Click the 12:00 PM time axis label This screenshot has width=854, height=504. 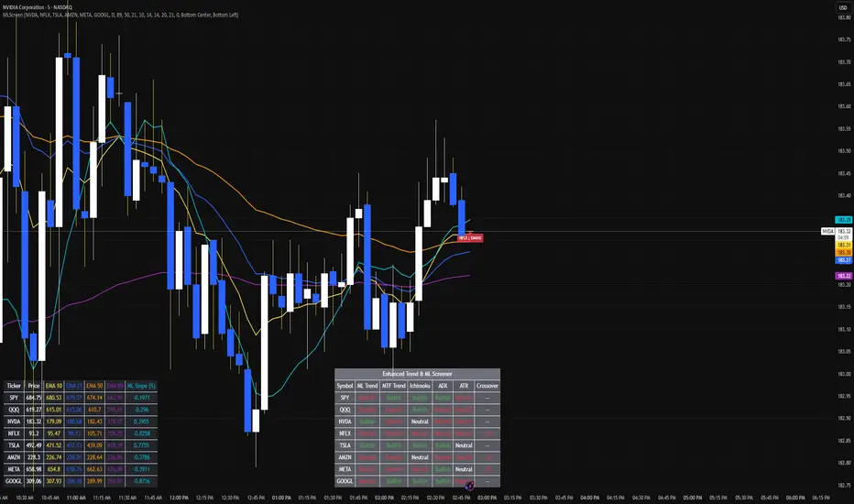(x=179, y=498)
